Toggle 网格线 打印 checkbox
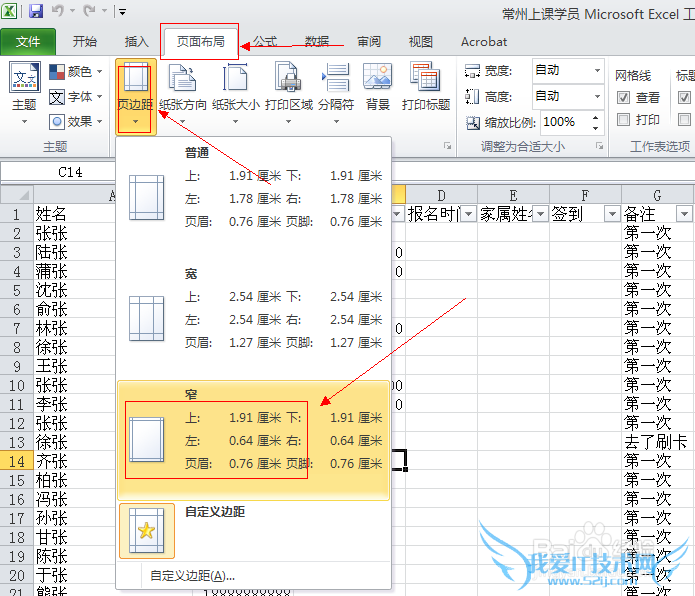The width and height of the screenshot is (695, 596). 623,120
